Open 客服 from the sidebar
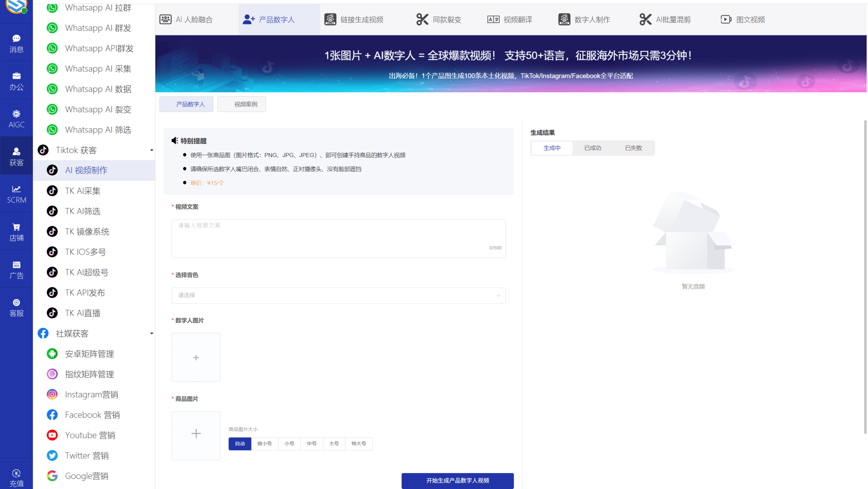 point(16,307)
